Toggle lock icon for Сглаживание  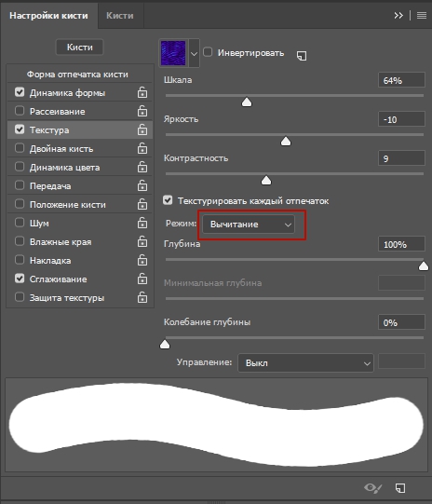(142, 279)
